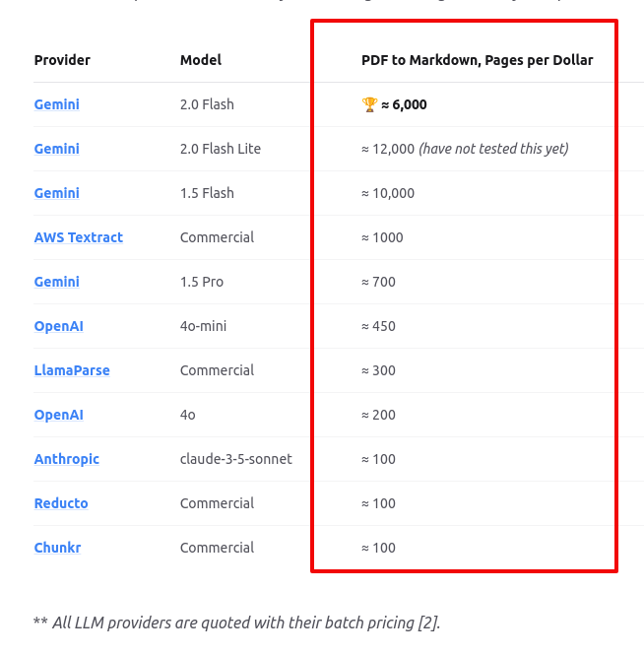Viewport: 644px width, 656px height.
Task: Follow the Anthropic provider link
Action: click(x=66, y=459)
